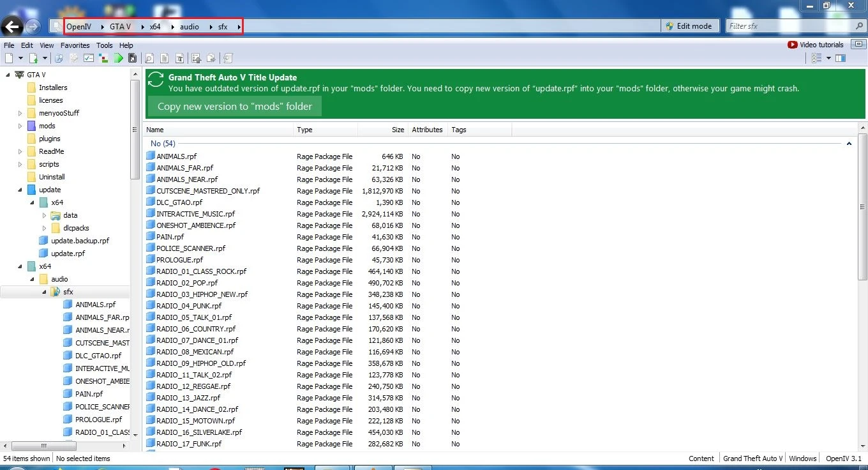The image size is (868, 470).
Task: Open the Edit menu
Action: click(x=27, y=45)
